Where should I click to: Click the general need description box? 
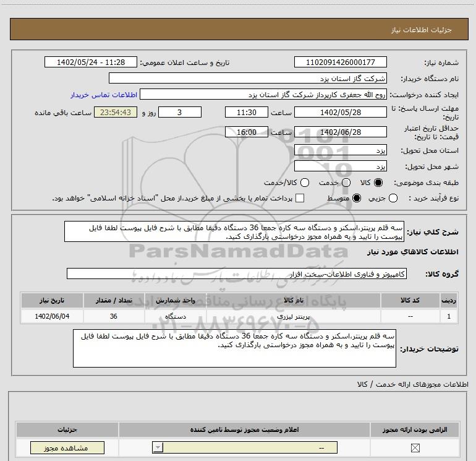pos(234,231)
